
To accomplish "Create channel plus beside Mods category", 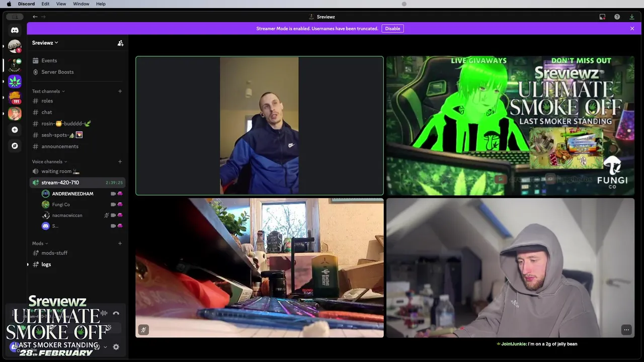I will click(120, 243).
